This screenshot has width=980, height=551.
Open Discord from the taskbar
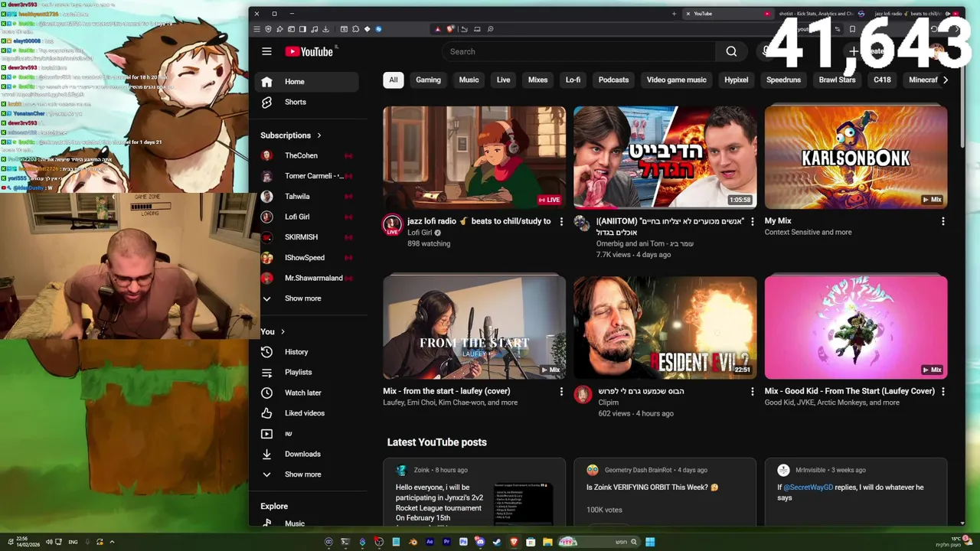point(480,542)
